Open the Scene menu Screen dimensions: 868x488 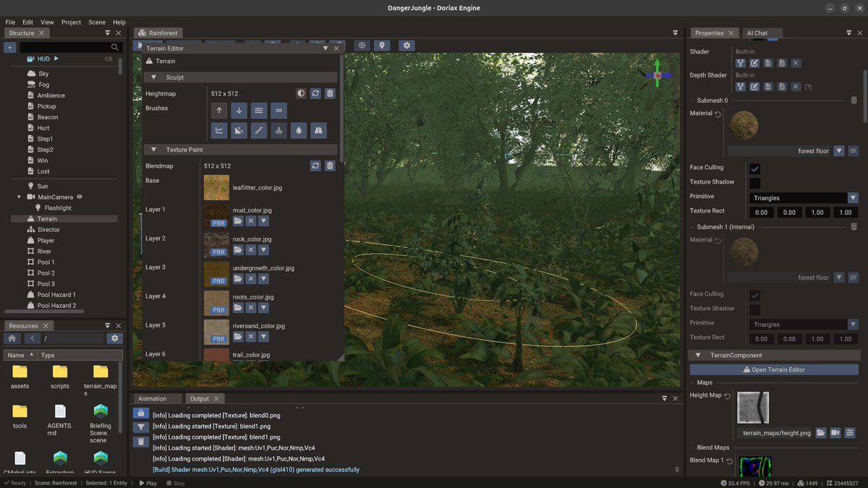point(97,22)
